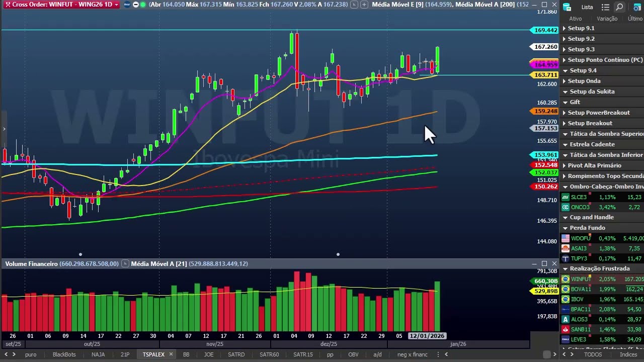Collapse the Estrela Cadente group

click(565, 145)
